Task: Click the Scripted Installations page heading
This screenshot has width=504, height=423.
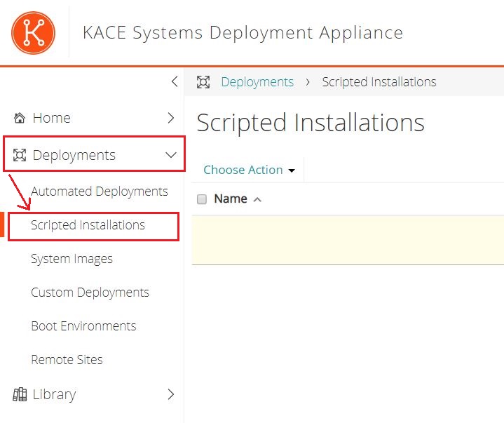Action: coord(310,123)
